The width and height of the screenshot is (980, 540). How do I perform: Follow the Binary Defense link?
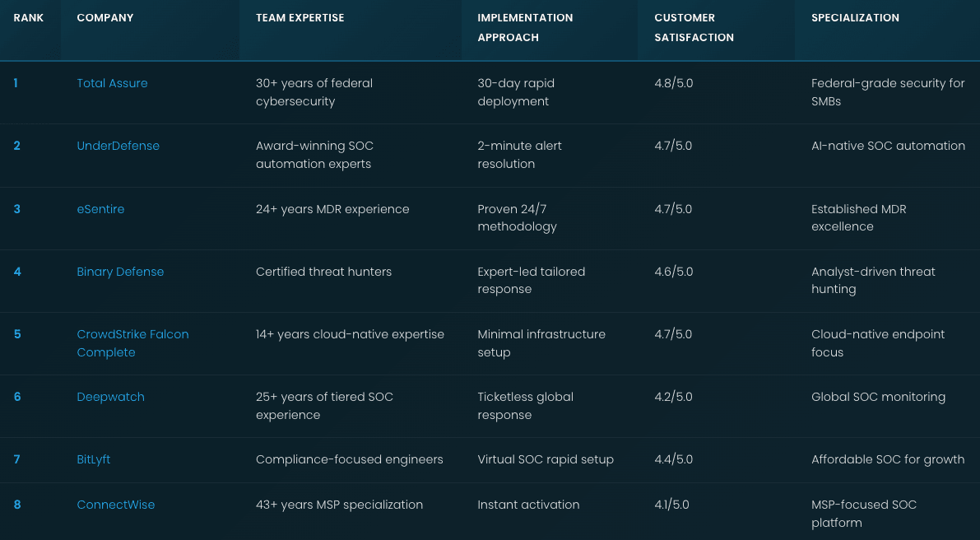pos(120,272)
